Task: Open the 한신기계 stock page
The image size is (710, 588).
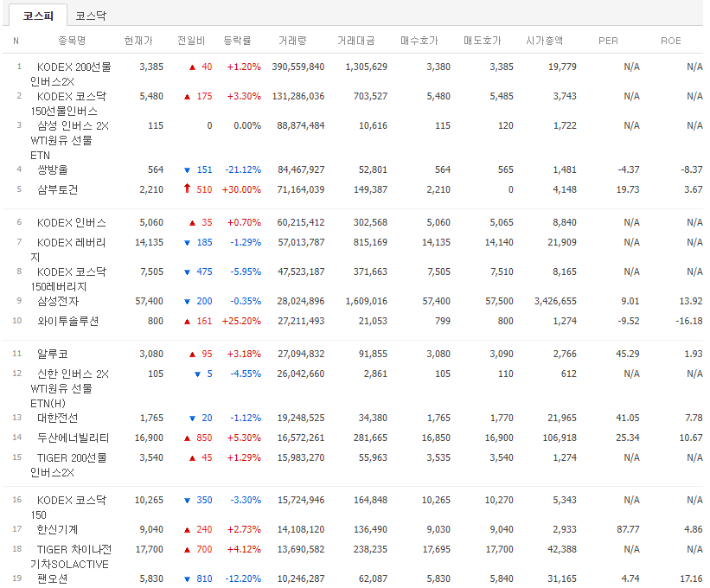Action: point(57,529)
